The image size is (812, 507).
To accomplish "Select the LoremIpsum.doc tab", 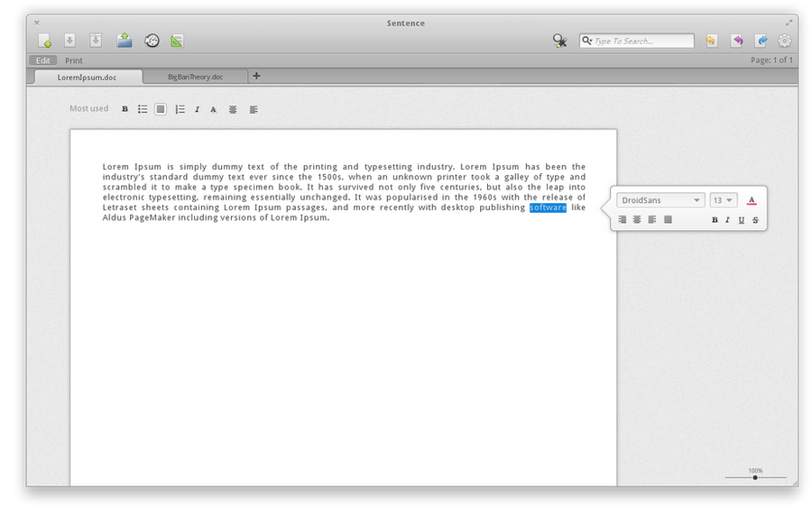I will point(87,78).
